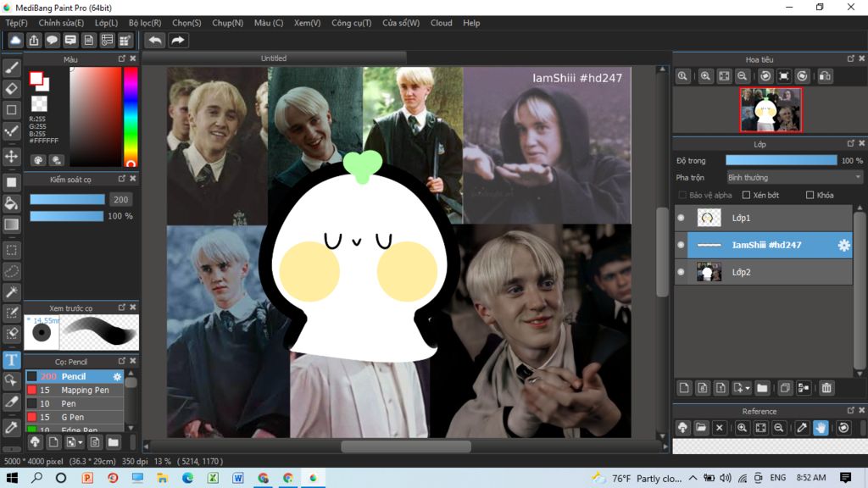Select the G Pen brush
The width and height of the screenshot is (868, 488).
[x=75, y=417]
